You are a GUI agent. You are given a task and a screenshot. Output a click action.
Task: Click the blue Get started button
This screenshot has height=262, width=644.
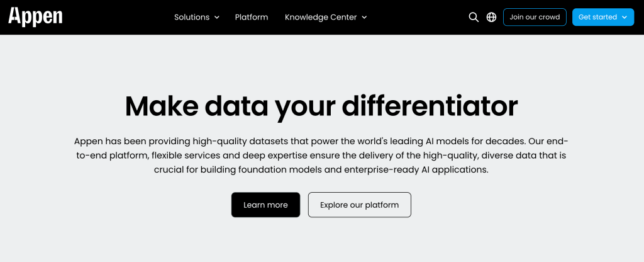pyautogui.click(x=597, y=17)
